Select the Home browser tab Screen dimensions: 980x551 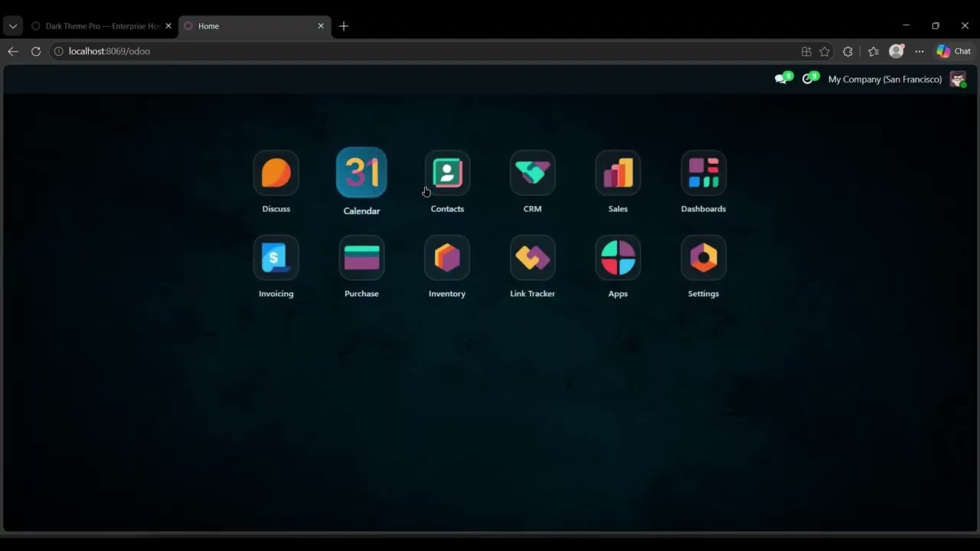pos(254,26)
